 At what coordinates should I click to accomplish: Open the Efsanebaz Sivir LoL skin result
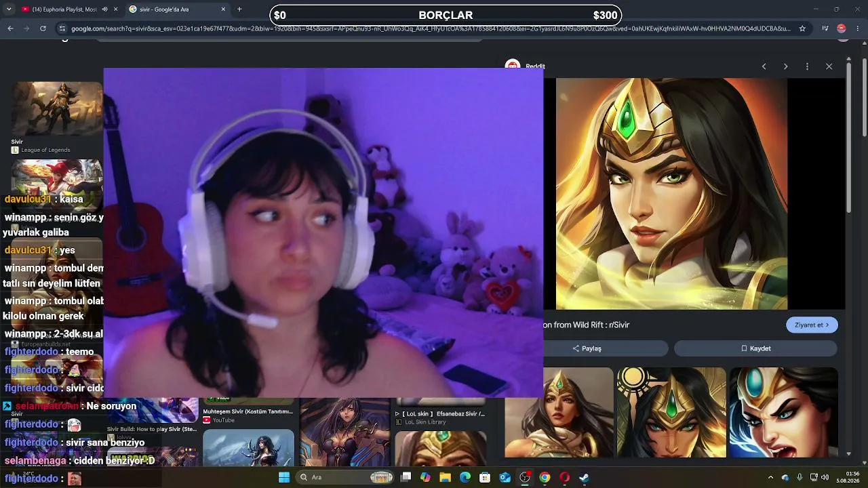441,413
